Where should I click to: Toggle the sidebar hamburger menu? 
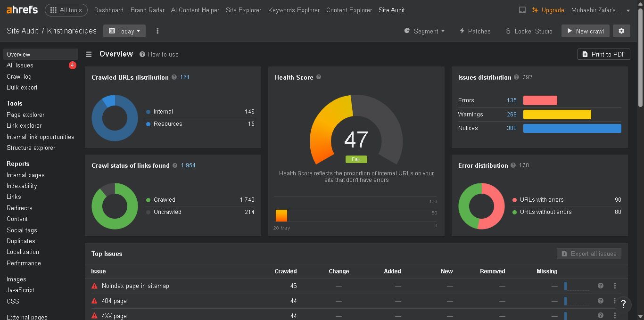pyautogui.click(x=89, y=54)
